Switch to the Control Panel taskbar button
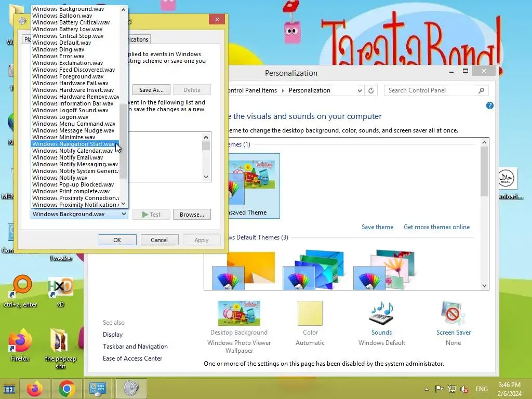532x399 pixels. tap(98, 389)
